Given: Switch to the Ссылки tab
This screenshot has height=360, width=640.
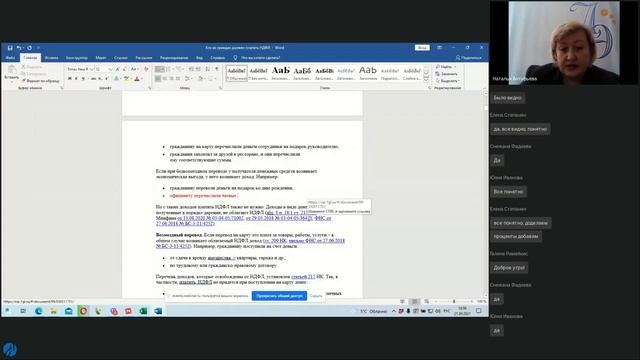Looking at the screenshot, I should tap(121, 58).
